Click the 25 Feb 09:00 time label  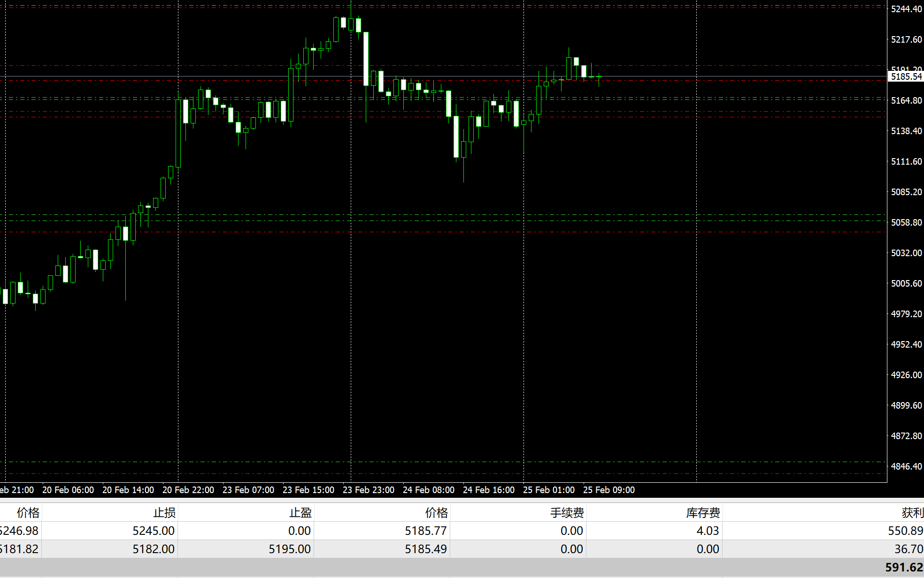click(608, 490)
